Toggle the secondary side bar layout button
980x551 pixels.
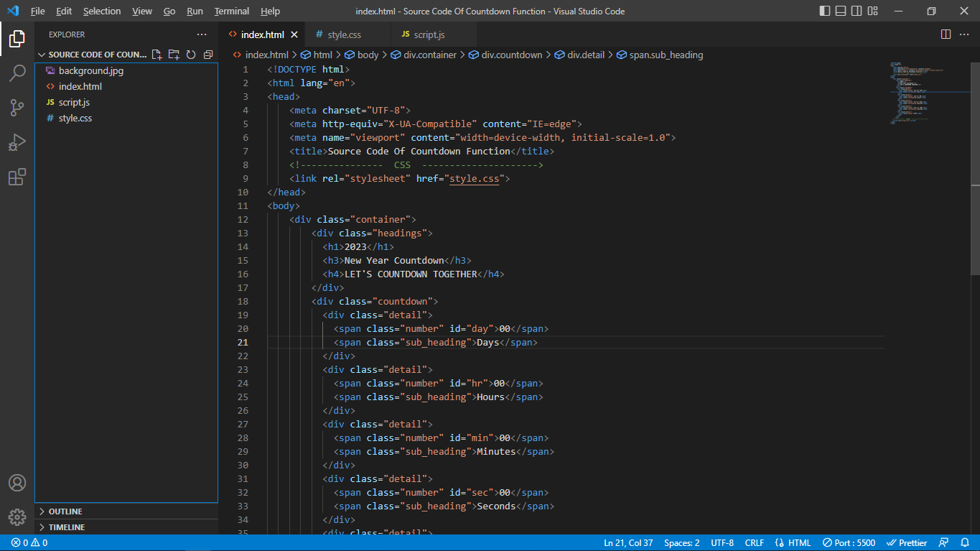(857, 11)
